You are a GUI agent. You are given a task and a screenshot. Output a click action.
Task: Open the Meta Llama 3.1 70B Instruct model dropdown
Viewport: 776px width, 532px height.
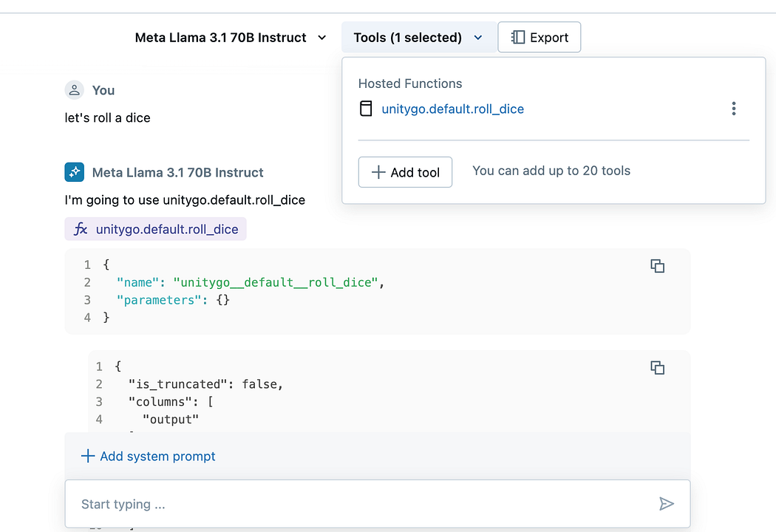(230, 38)
